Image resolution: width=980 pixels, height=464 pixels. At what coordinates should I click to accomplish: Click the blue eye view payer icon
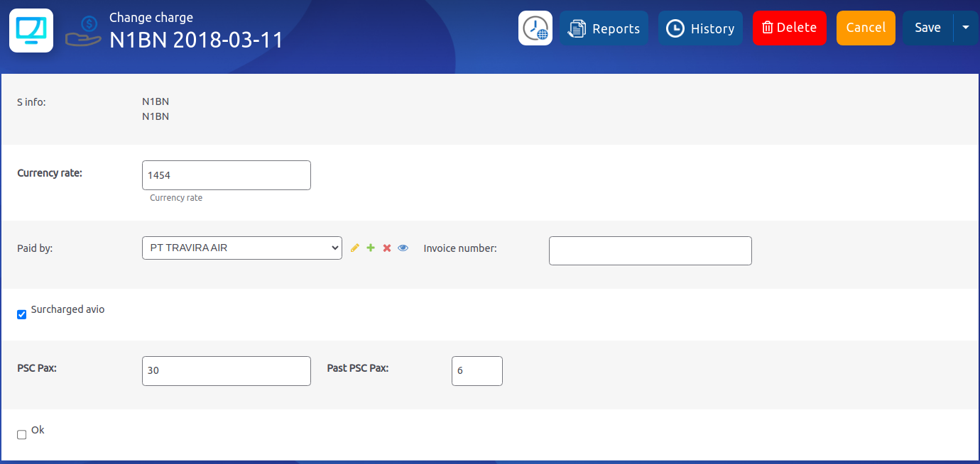403,248
